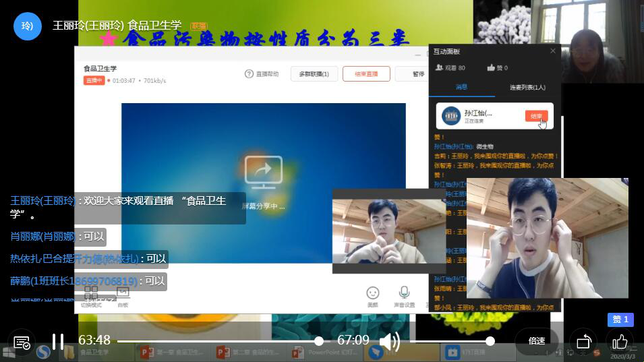The height and width of the screenshot is (362, 644).
Task: Click the 王丽玲 avatar at top left
Action: click(28, 26)
